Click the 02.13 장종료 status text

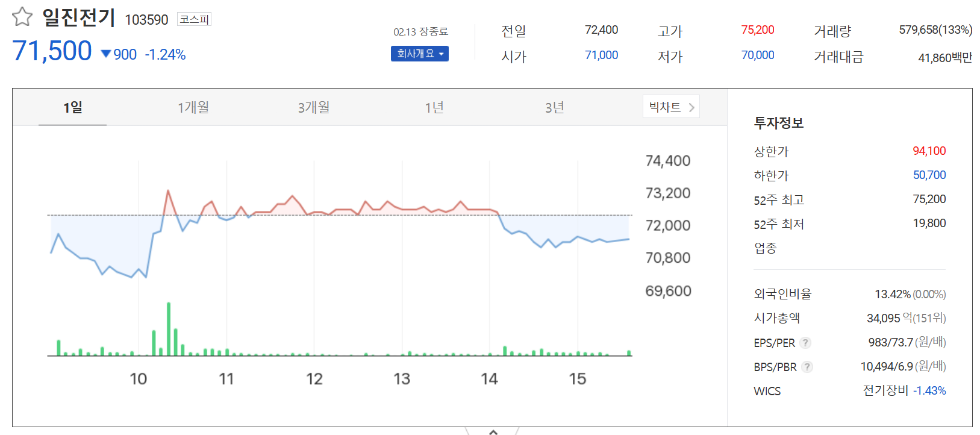(421, 32)
